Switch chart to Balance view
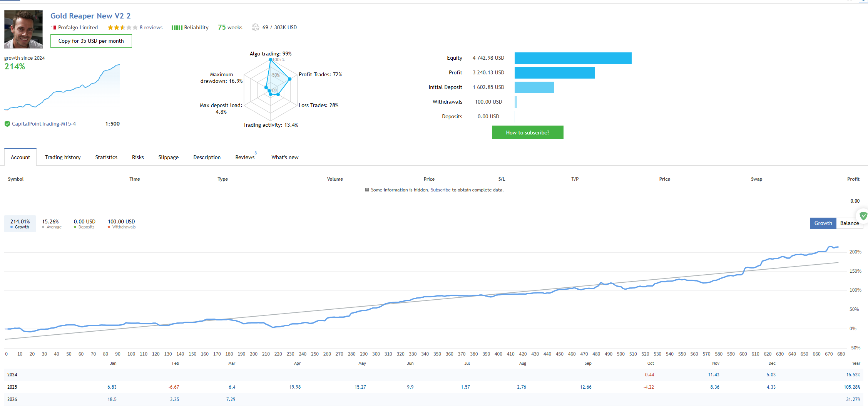Viewport: 868px width, 406px height. pyautogui.click(x=849, y=223)
